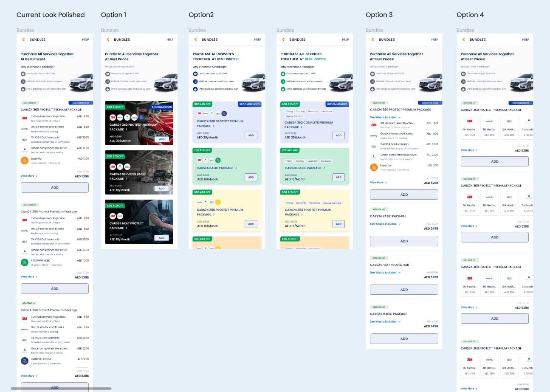Click red car photo on Option 1 Premium card
550x392 pixels.
click(139, 123)
